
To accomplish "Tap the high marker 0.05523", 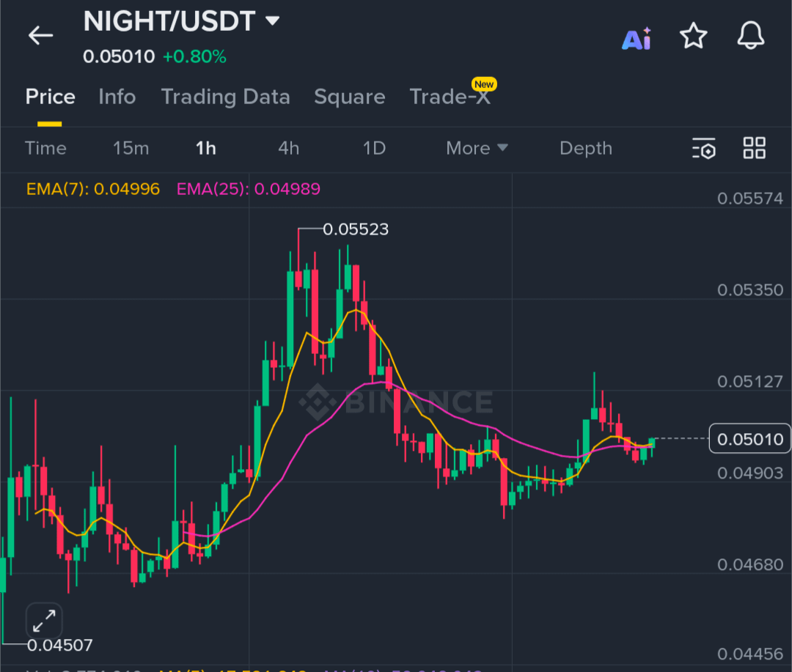I will tap(356, 229).
